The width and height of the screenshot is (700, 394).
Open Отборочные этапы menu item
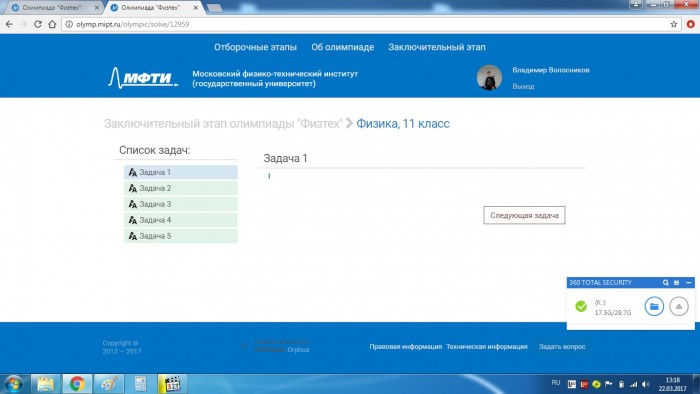[x=255, y=47]
